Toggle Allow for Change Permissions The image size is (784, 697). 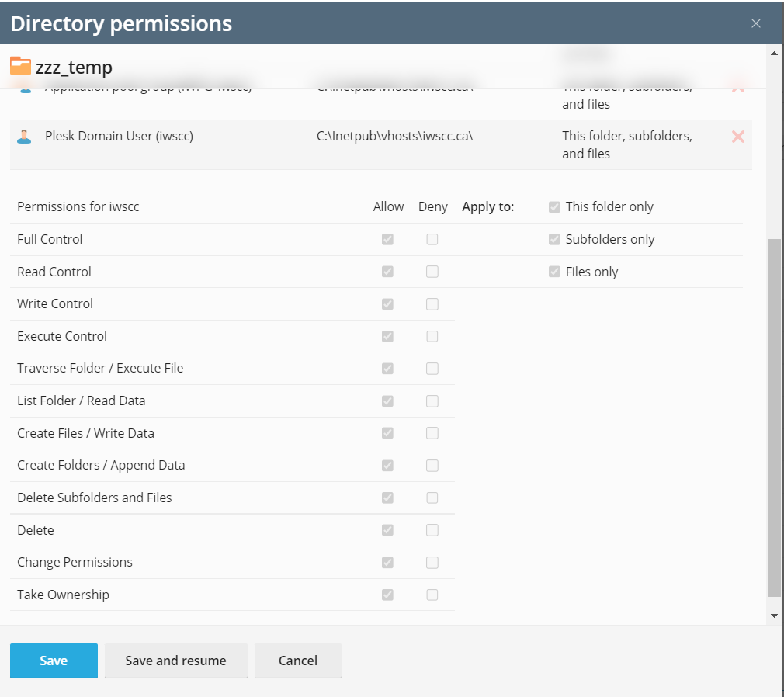(387, 563)
